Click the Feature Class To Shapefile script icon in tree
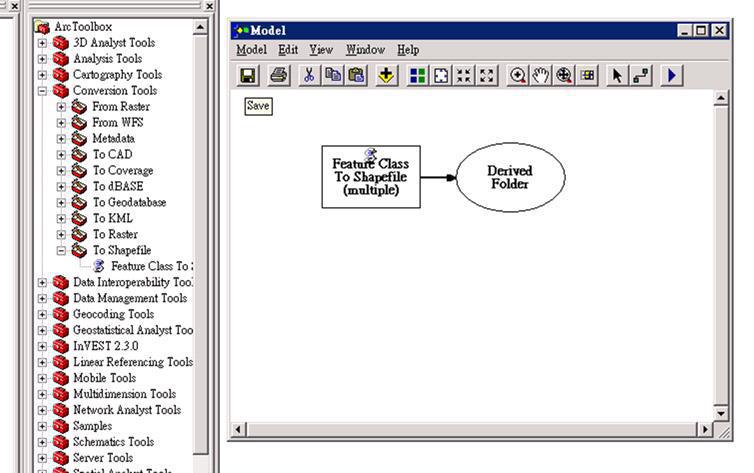The height and width of the screenshot is (473, 754). (99, 266)
